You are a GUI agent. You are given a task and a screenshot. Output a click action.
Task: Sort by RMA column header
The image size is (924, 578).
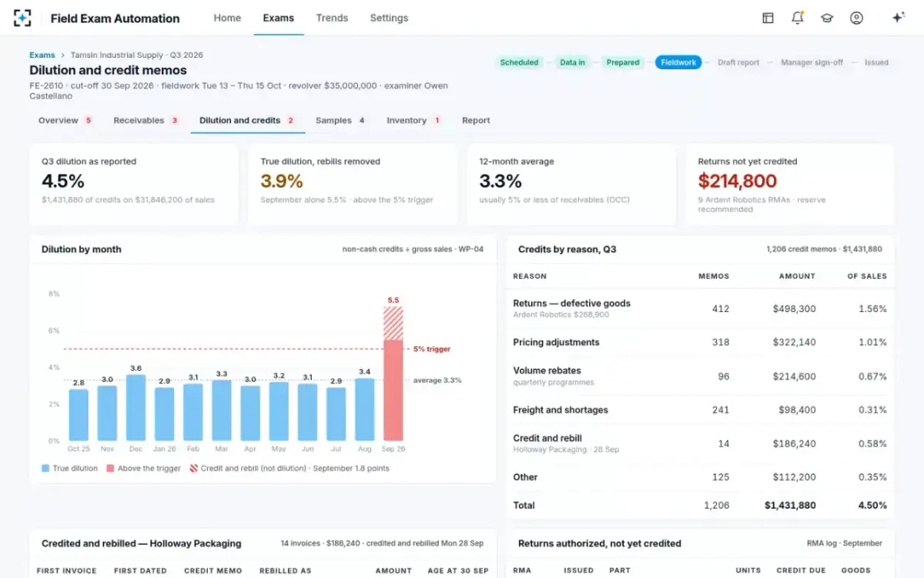coord(522,570)
